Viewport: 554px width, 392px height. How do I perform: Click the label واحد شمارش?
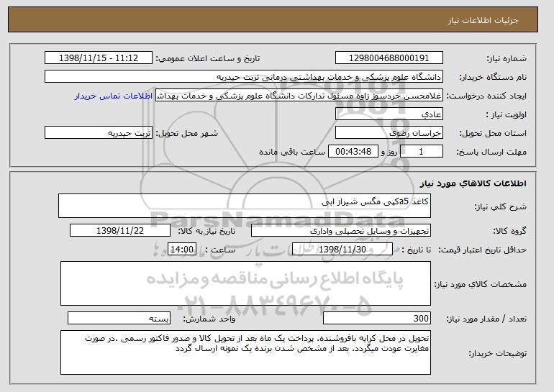[209, 319]
